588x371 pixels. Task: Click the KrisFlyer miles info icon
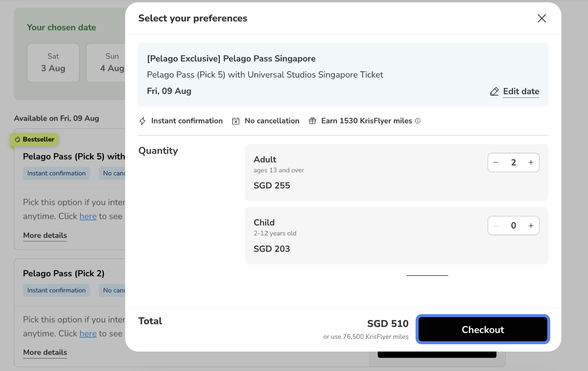pyautogui.click(x=418, y=121)
